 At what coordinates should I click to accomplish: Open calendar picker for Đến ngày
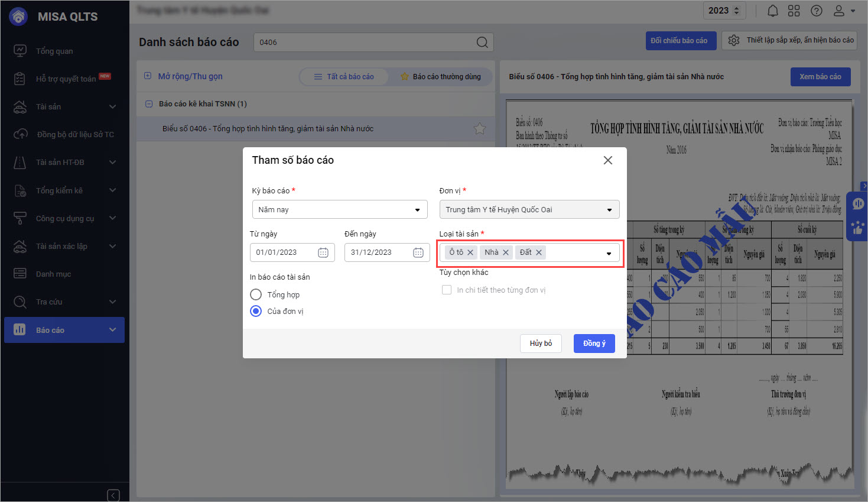tap(418, 252)
